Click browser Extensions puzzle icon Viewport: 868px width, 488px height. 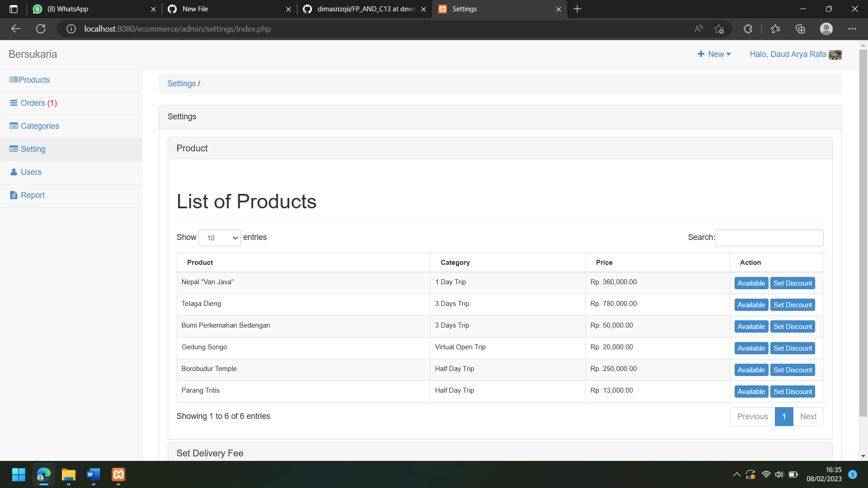pyautogui.click(x=748, y=29)
